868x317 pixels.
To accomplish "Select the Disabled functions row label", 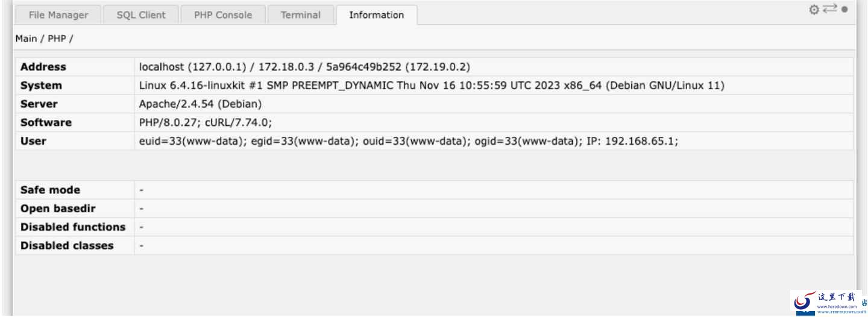I will coord(73,227).
